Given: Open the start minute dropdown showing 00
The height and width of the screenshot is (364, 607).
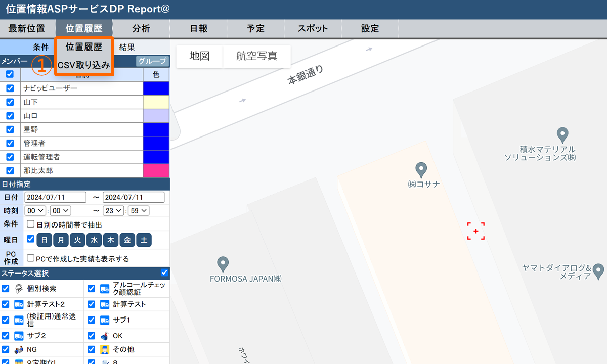Looking at the screenshot, I should 60,211.
